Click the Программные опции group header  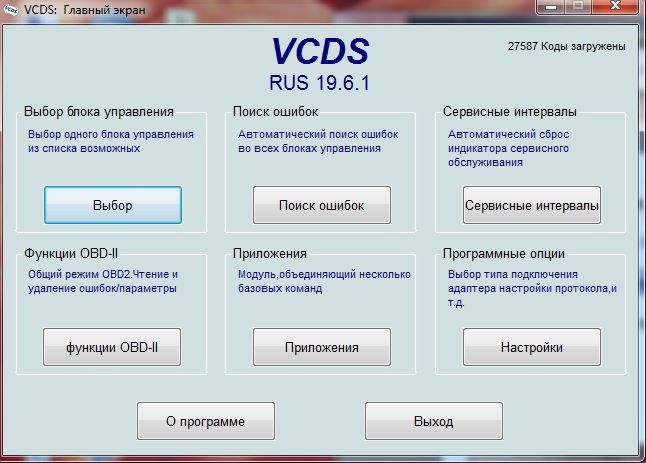click(x=505, y=254)
